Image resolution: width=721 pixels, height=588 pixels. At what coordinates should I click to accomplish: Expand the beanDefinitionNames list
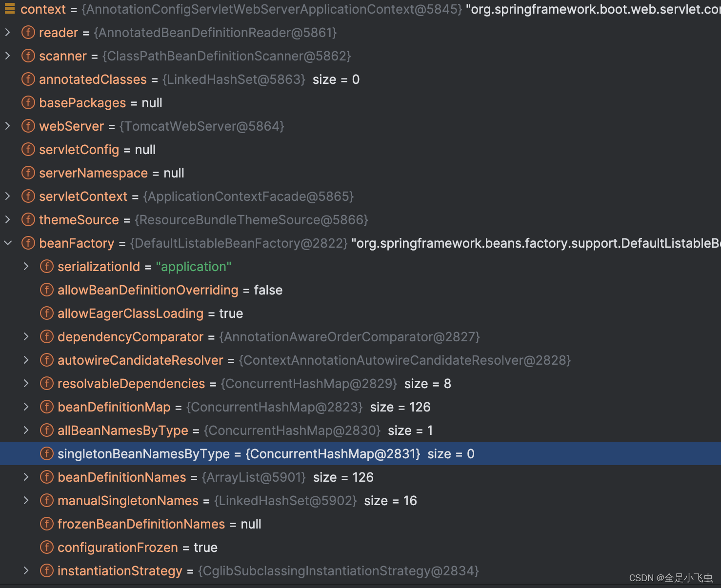click(x=26, y=477)
